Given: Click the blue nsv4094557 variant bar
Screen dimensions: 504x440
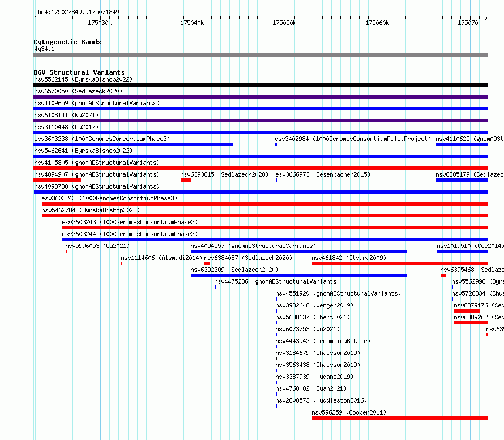Looking at the screenshot, I should 298,251.
